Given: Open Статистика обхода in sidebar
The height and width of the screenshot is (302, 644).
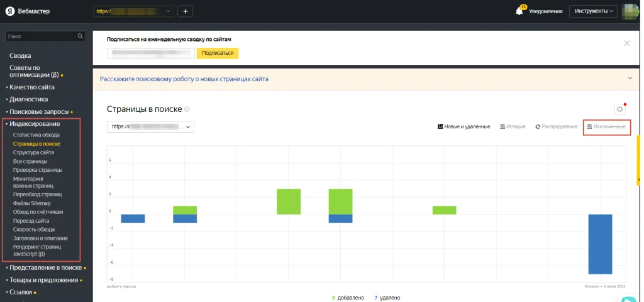Looking at the screenshot, I should pos(36,135).
